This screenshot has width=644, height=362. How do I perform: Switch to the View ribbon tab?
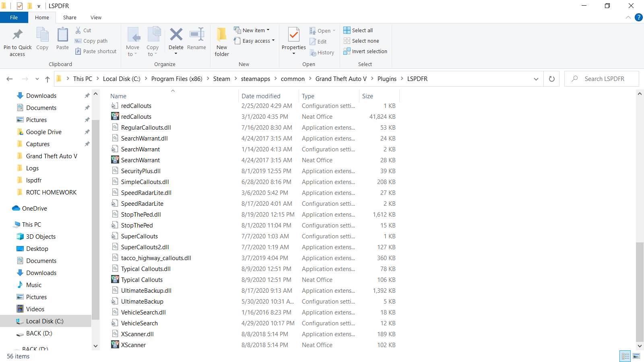[96, 18]
